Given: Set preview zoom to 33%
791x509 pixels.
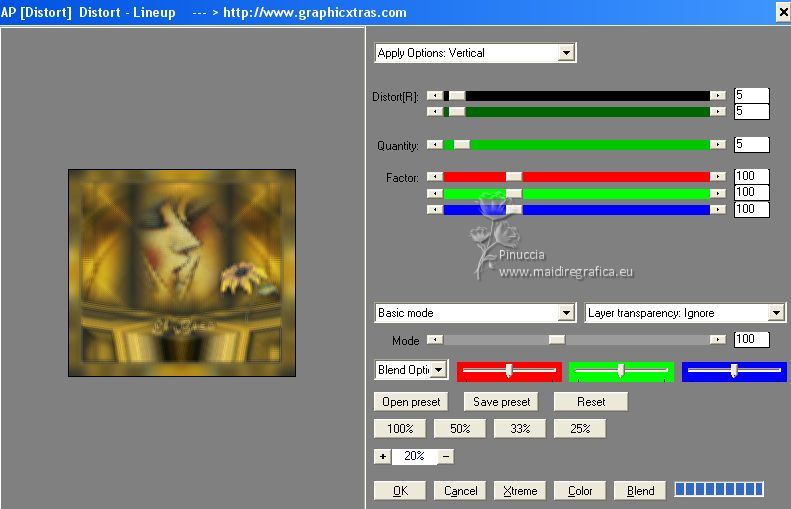Looking at the screenshot, I should coord(520,429).
